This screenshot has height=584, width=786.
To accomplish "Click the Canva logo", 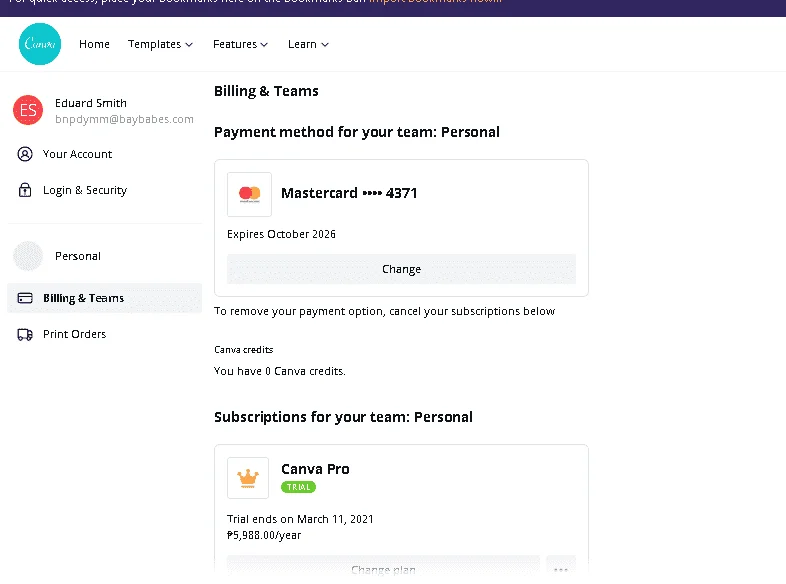I will click(x=40, y=44).
